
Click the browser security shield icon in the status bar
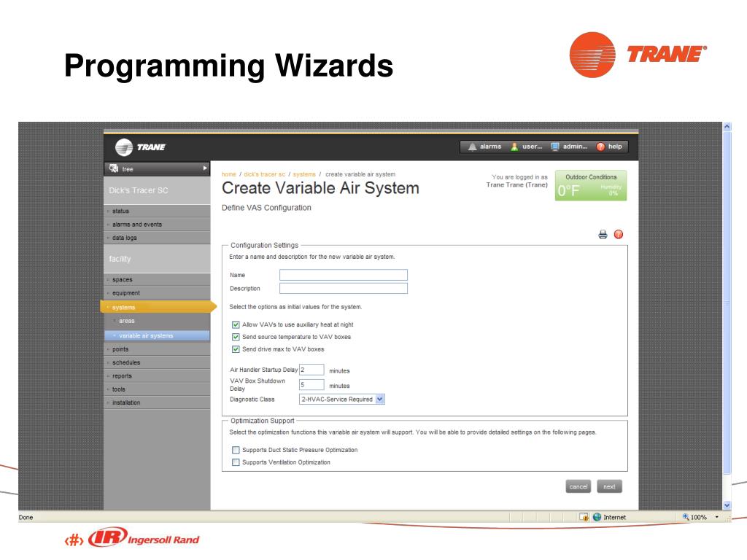pos(584,517)
